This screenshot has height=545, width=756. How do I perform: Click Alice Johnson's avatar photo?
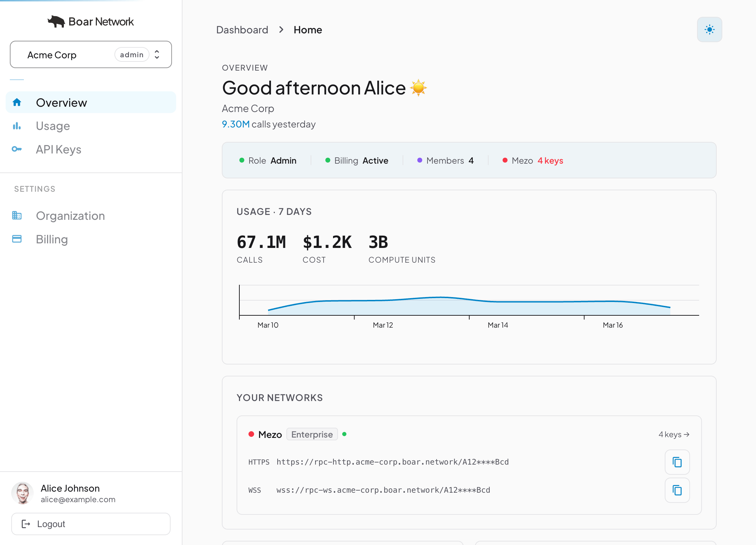[x=22, y=493]
